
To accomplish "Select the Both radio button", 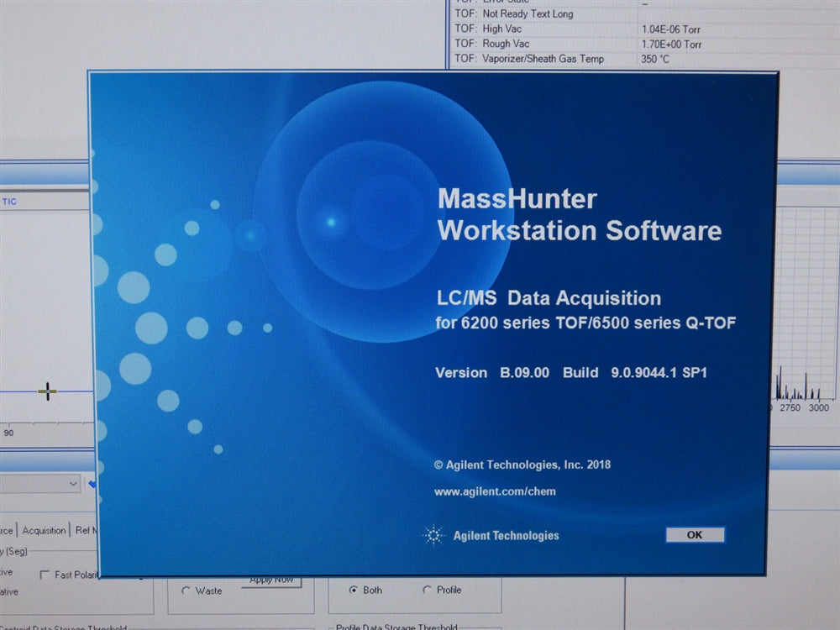I will (x=353, y=590).
